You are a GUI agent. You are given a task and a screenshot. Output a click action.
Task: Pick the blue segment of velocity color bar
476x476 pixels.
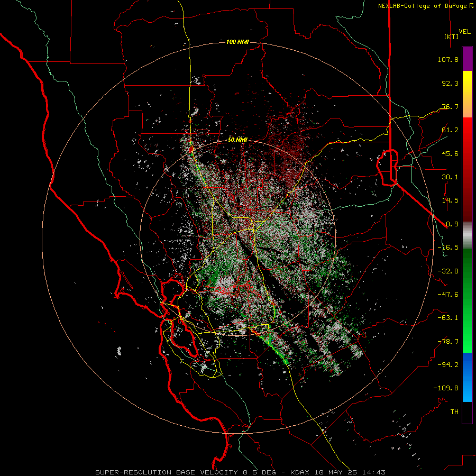point(467,377)
